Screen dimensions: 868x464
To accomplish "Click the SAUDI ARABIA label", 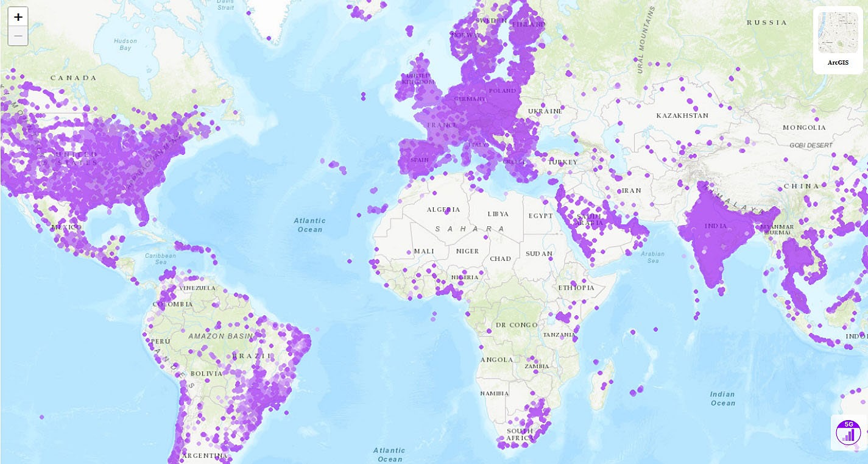I will tap(589, 220).
